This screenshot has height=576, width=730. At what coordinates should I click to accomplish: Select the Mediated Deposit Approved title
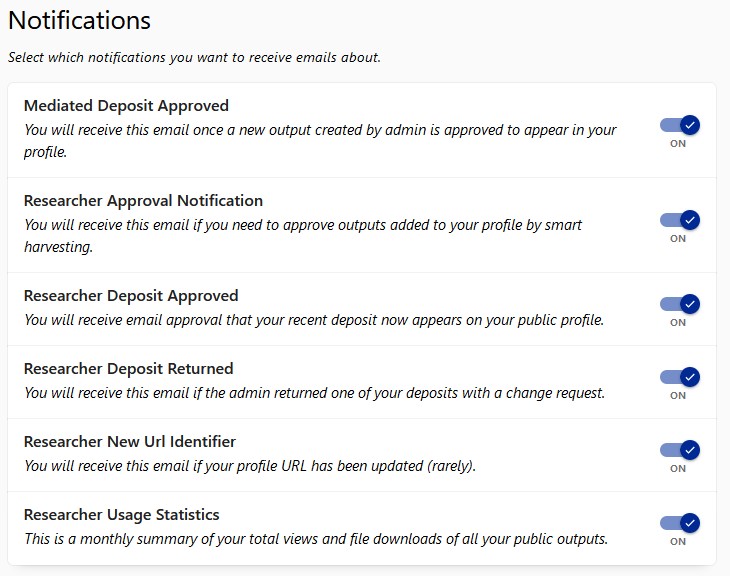click(x=126, y=105)
